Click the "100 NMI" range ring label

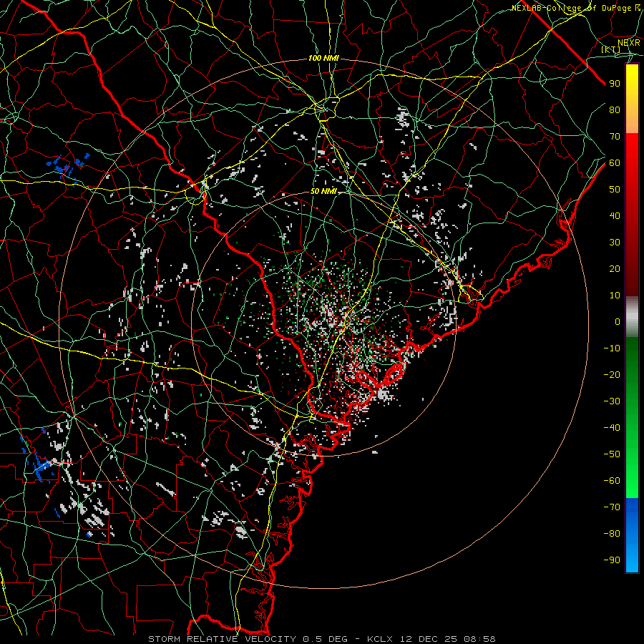[x=323, y=59]
